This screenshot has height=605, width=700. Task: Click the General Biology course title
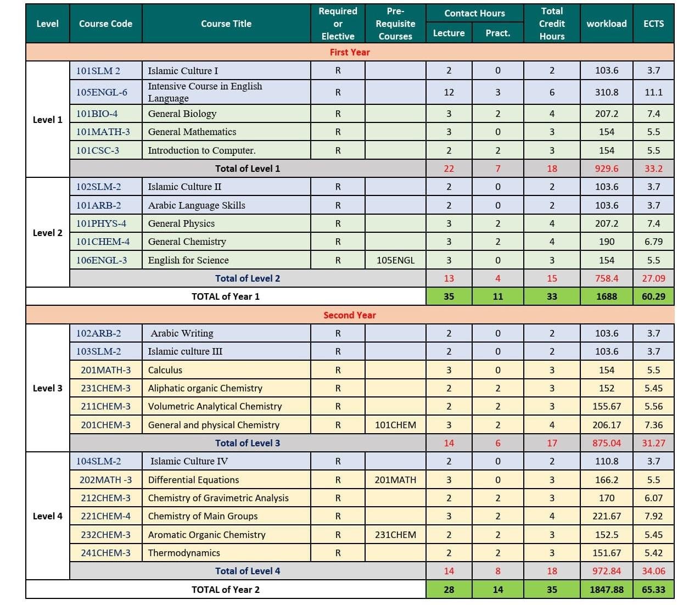[182, 114]
